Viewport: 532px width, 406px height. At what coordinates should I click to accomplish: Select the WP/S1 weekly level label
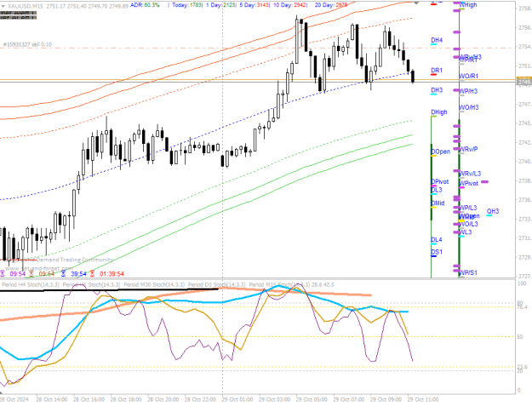tap(468, 272)
